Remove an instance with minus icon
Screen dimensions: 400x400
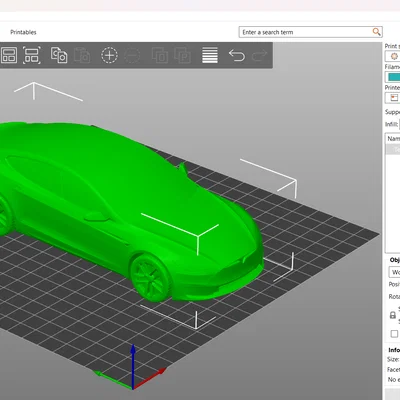pyautogui.click(x=132, y=55)
